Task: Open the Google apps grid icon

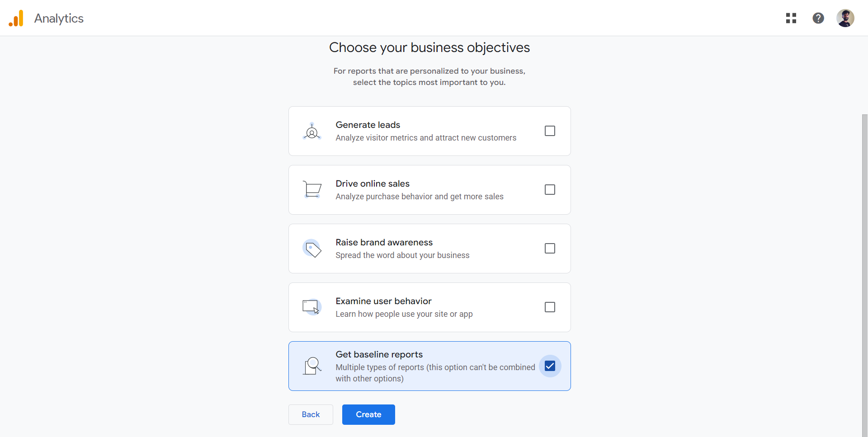Action: tap(791, 18)
